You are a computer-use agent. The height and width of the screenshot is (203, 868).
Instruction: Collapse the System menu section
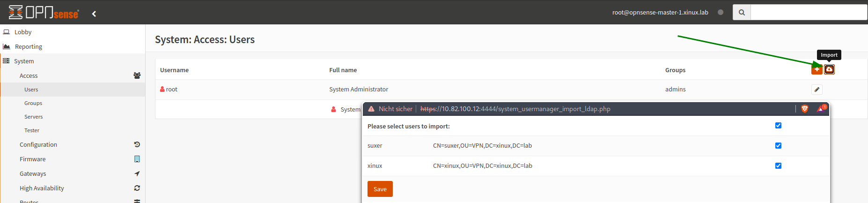[24, 61]
